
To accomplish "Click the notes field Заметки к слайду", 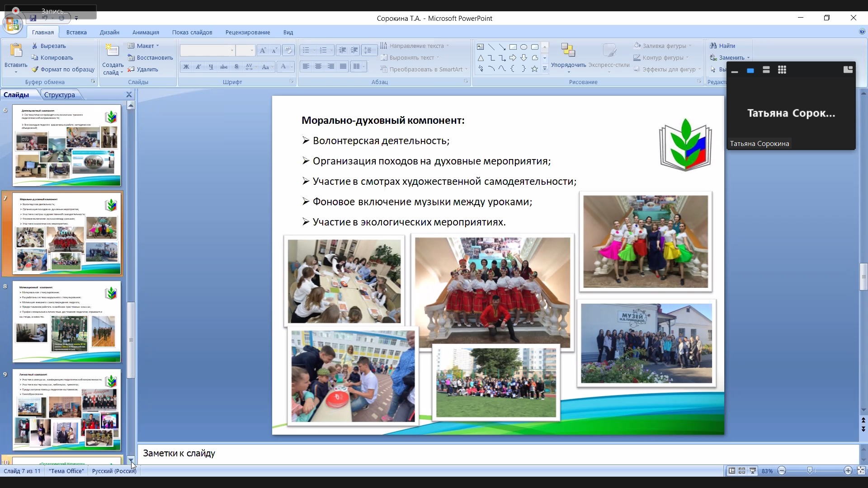I will click(x=497, y=453).
